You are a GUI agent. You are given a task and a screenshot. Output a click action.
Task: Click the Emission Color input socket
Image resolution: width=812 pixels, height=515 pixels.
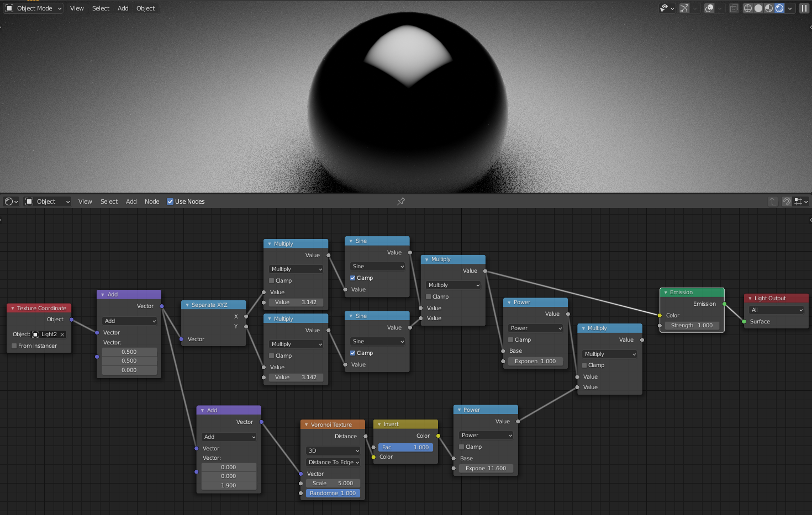[x=660, y=315]
